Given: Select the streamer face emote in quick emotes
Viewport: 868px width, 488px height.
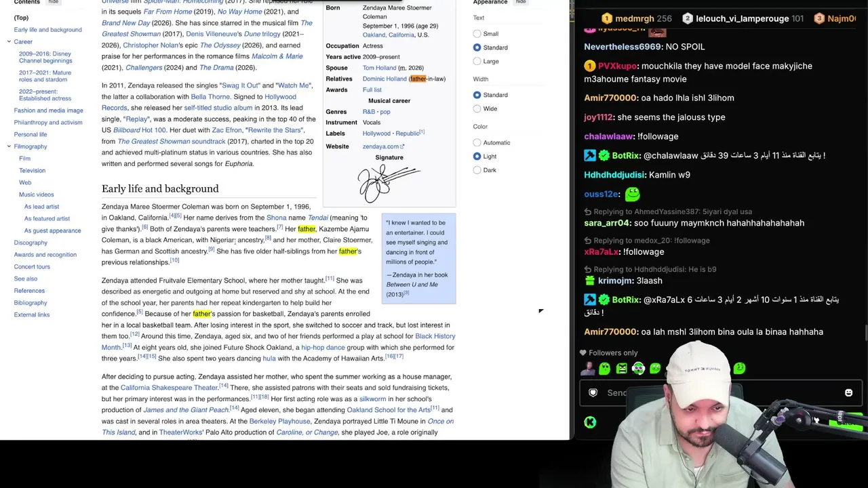Looking at the screenshot, I should [588, 368].
